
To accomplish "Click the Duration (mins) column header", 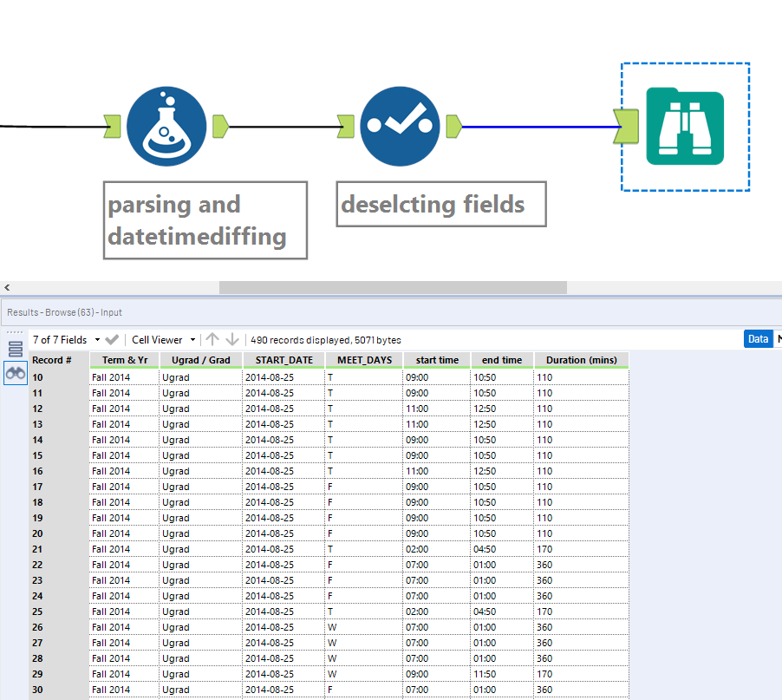I will (x=581, y=360).
